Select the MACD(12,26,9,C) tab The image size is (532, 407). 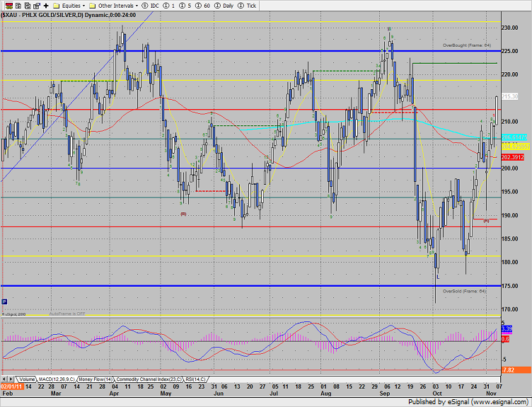pos(57,379)
